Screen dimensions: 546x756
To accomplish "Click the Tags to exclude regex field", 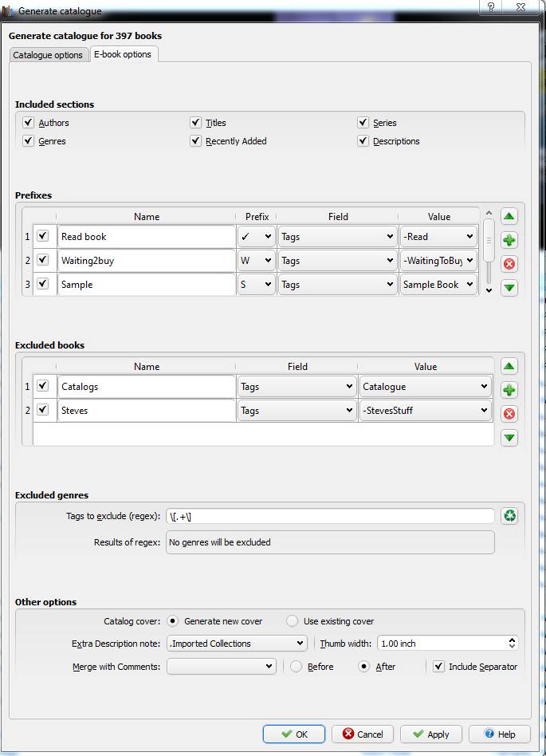I will [330, 516].
